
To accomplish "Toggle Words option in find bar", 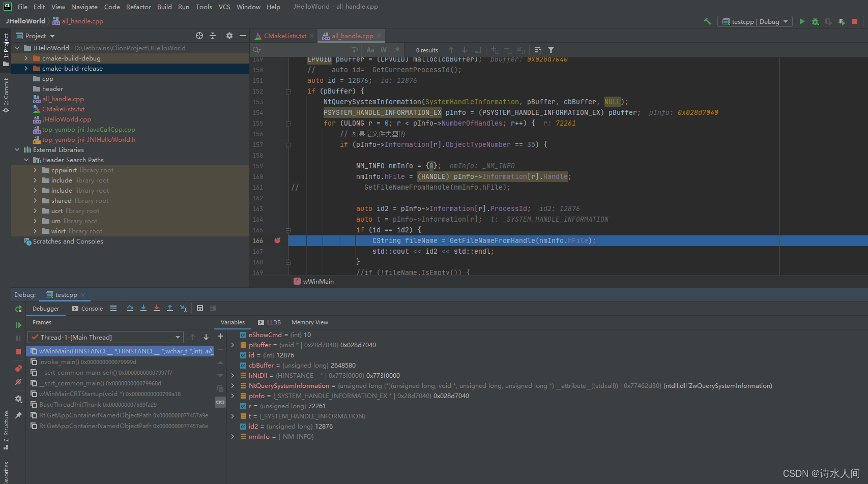I will 384,50.
